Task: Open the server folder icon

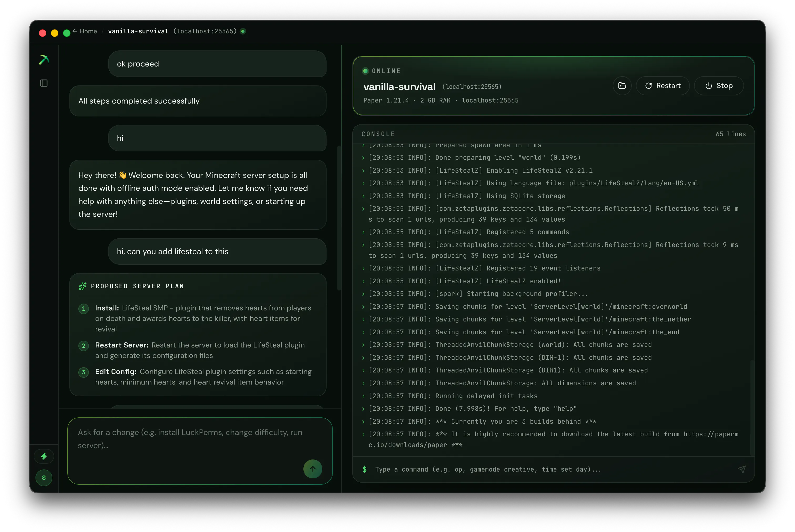Action: coord(621,85)
